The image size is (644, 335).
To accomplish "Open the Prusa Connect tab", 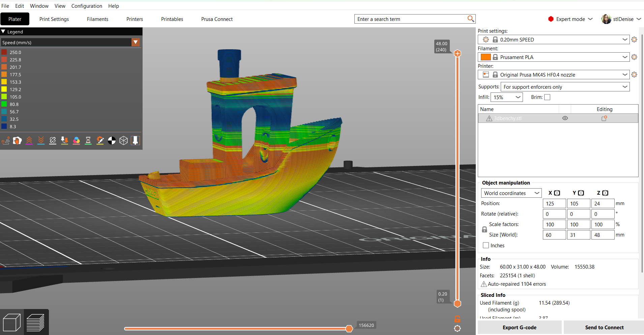I will click(x=217, y=19).
